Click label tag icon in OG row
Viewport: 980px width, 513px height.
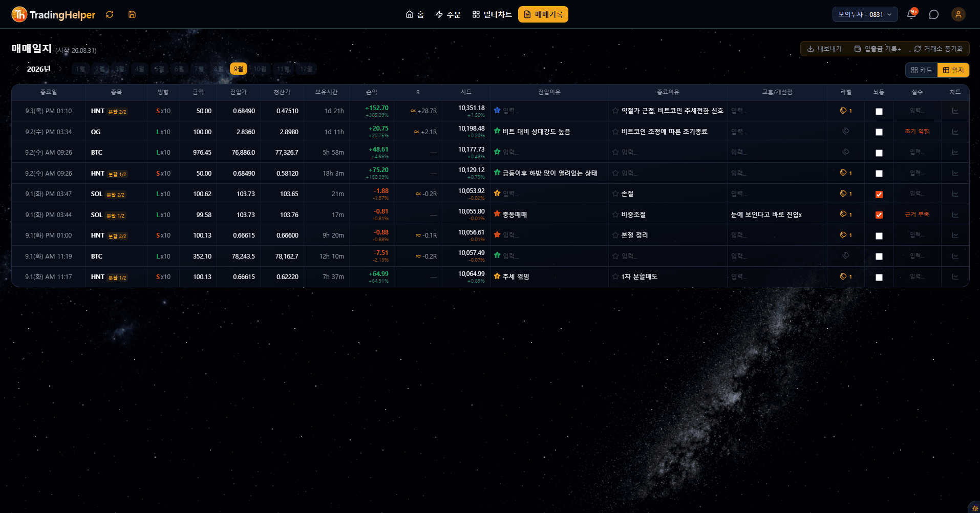point(846,131)
